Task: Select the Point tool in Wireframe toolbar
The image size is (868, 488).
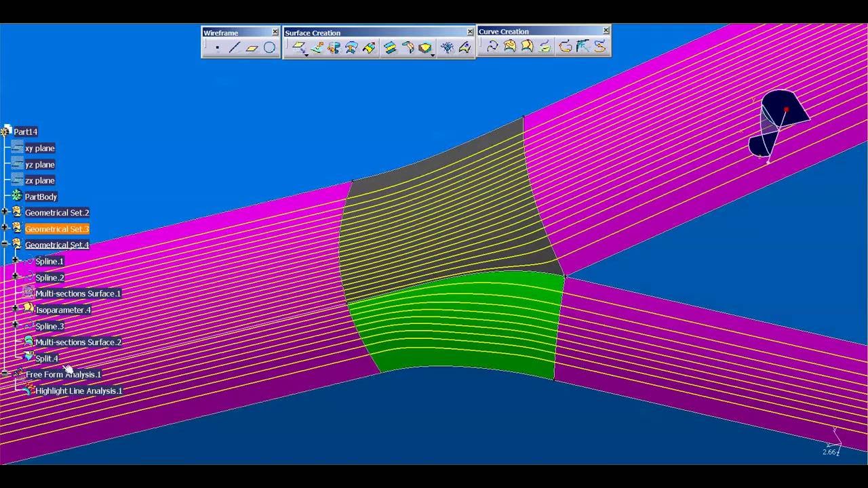Action: coord(217,47)
